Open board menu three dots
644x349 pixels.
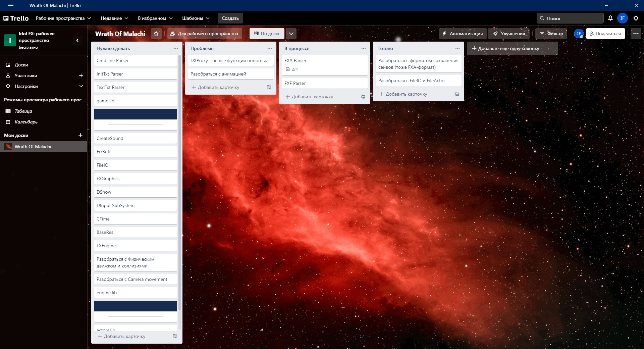636,34
